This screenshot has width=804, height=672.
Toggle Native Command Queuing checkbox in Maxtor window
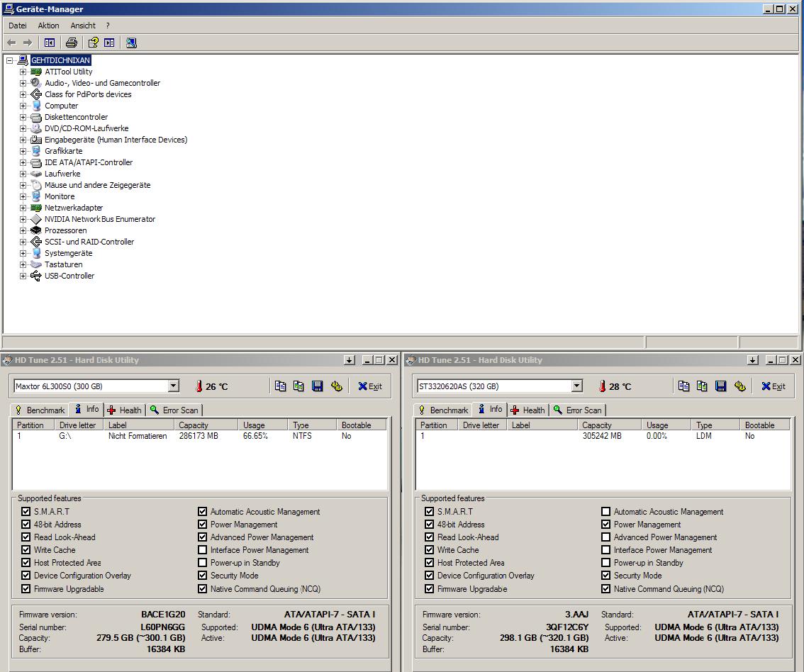pos(202,588)
